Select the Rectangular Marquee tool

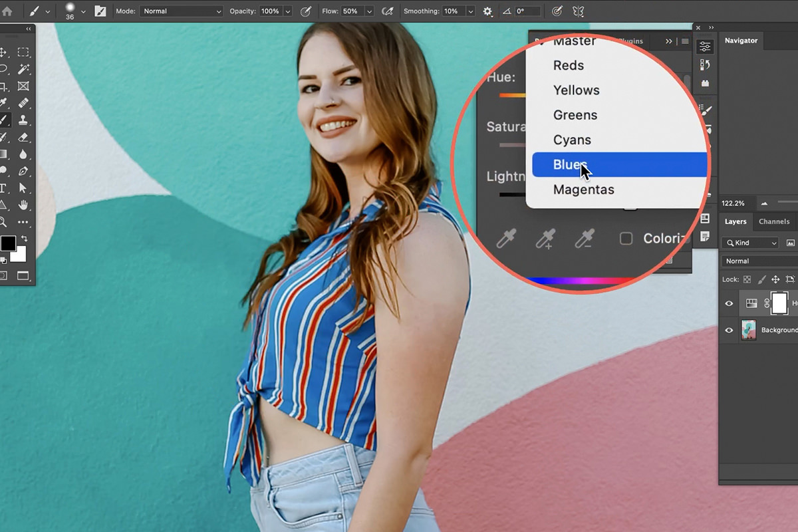tap(23, 52)
